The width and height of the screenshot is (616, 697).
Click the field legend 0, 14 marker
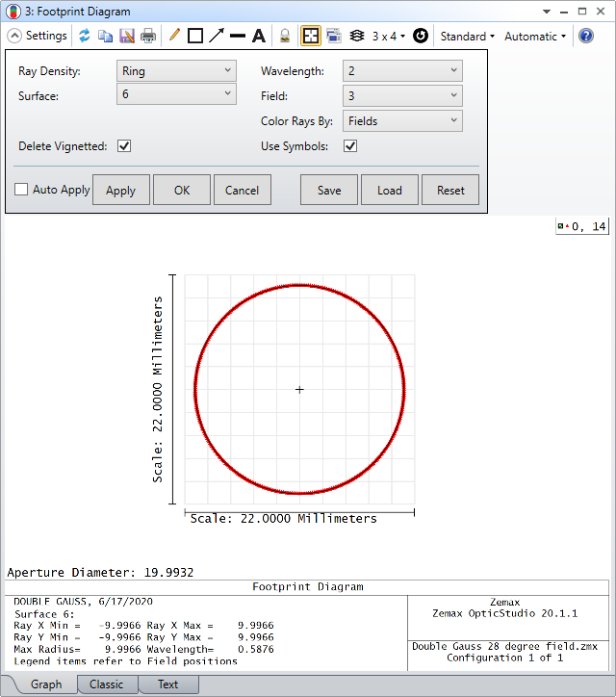click(x=581, y=226)
